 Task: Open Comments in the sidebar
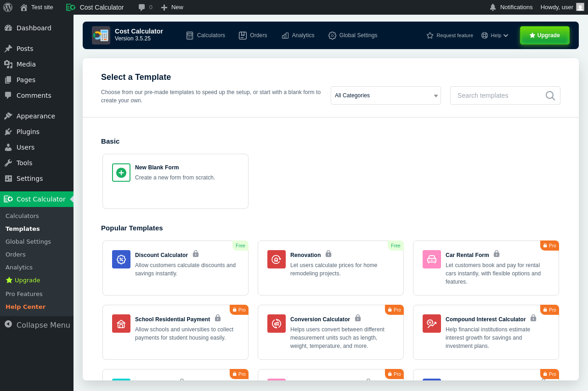tap(37, 95)
